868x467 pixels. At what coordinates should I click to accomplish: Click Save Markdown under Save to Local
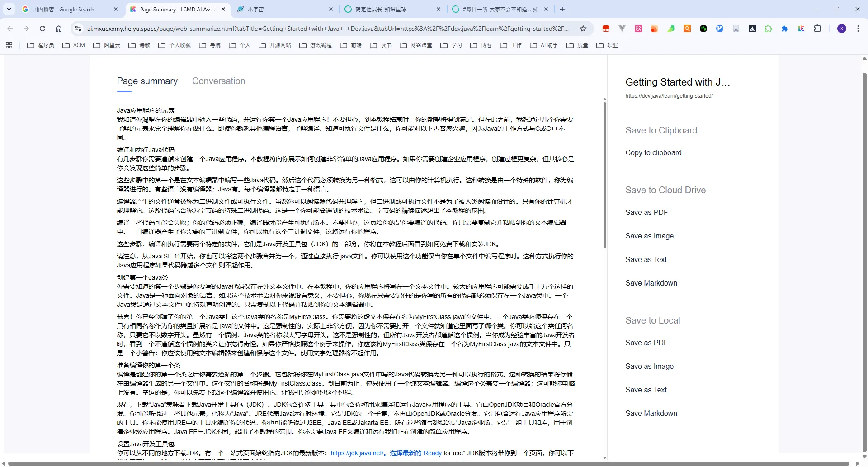point(651,414)
